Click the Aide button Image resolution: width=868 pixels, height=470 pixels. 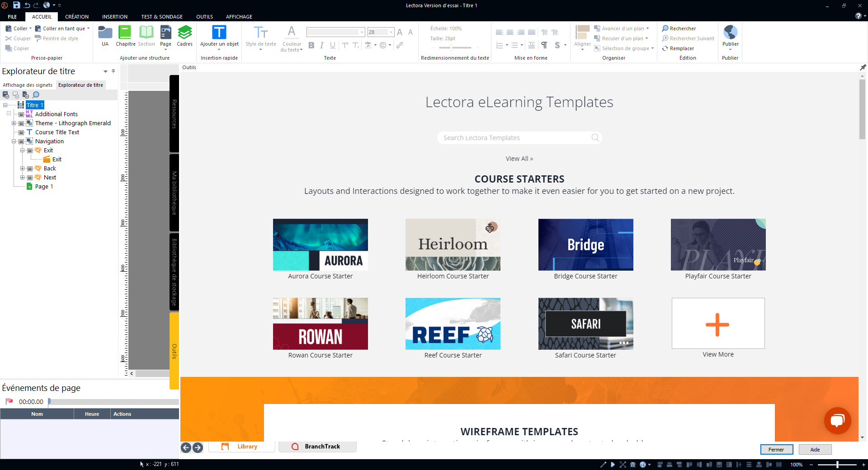click(815, 450)
